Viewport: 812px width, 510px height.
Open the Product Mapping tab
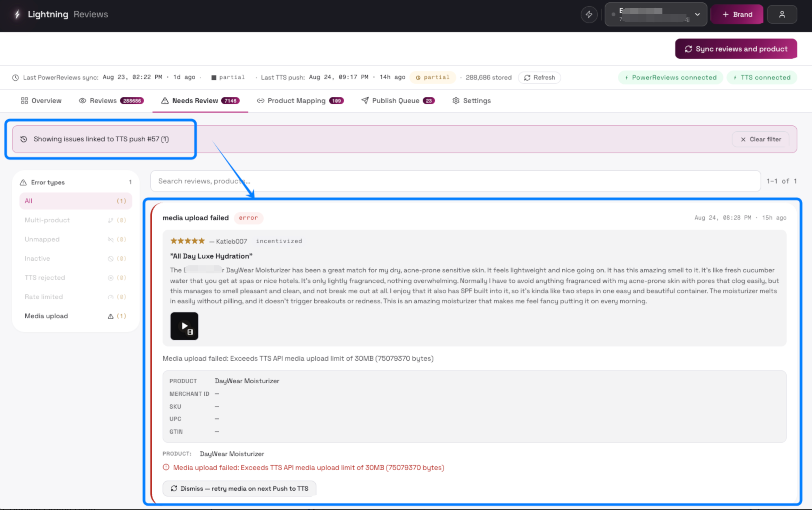pyautogui.click(x=300, y=101)
